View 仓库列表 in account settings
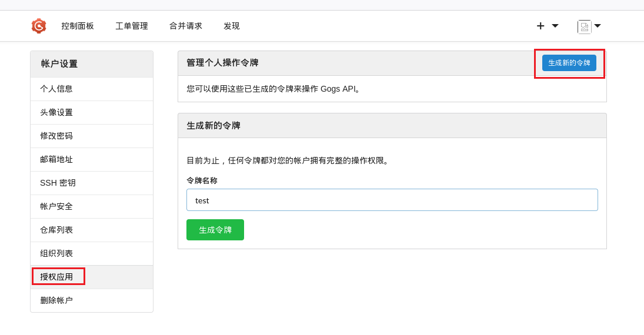Viewport: 644px width, 335px height. tap(56, 230)
